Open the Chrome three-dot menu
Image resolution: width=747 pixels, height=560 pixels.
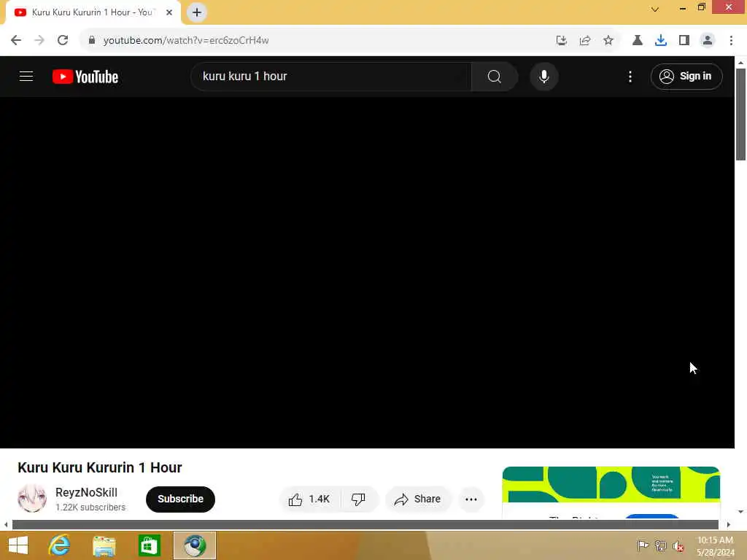pyautogui.click(x=731, y=41)
